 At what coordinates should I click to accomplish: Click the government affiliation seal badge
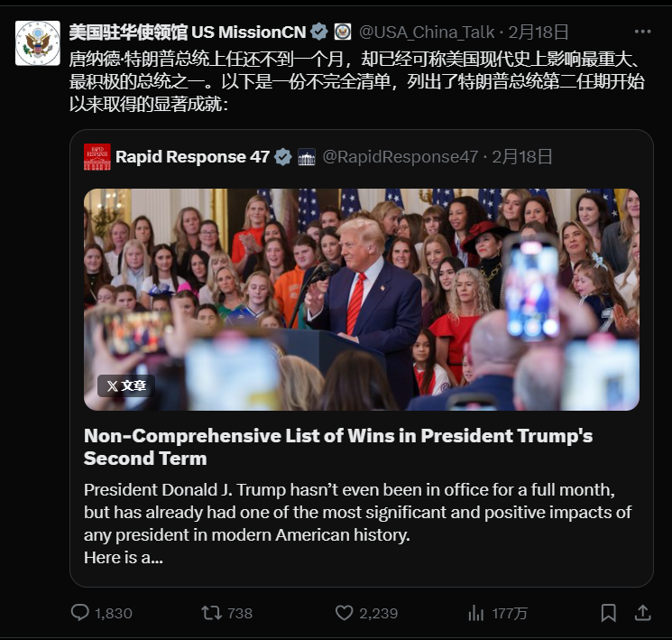pos(343,32)
